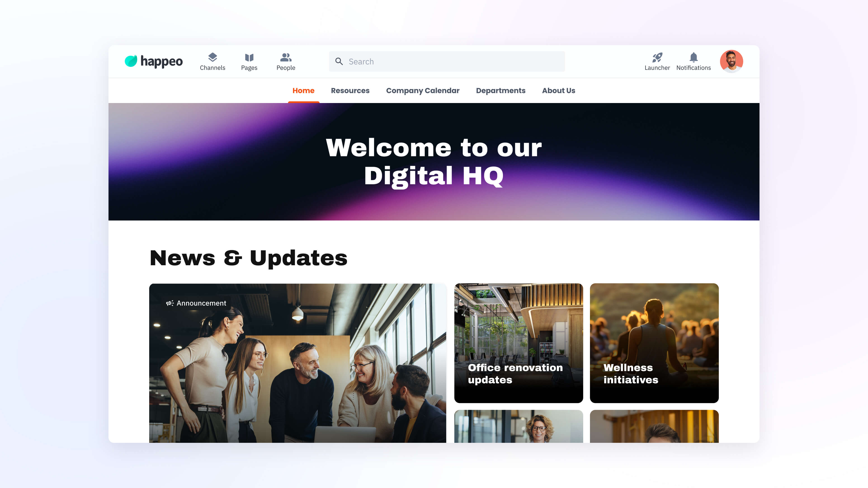The height and width of the screenshot is (488, 868).
Task: Open the Pages book icon
Action: click(x=249, y=58)
